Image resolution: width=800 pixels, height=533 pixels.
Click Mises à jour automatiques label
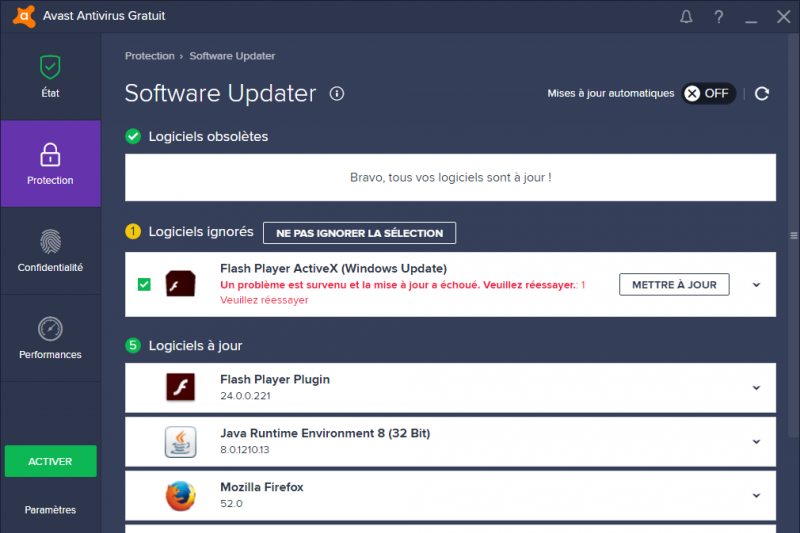[611, 93]
